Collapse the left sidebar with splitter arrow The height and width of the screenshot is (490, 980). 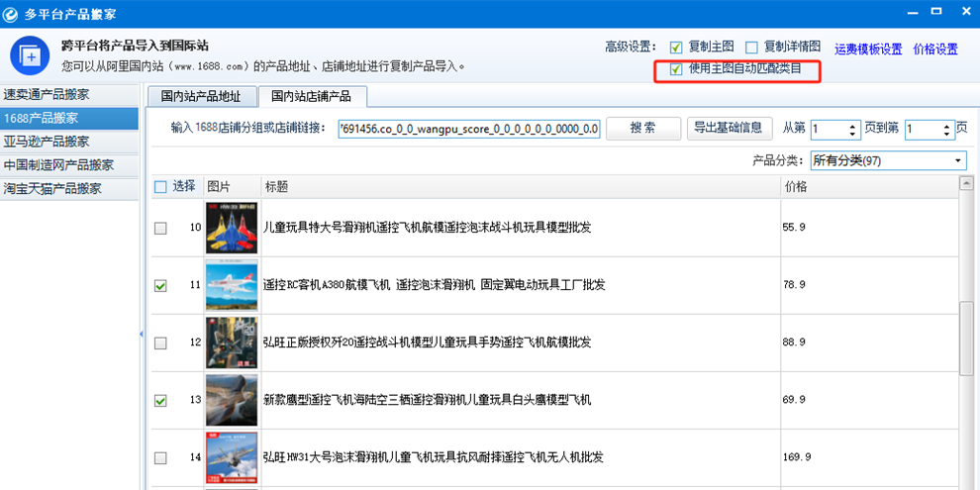coord(142,334)
